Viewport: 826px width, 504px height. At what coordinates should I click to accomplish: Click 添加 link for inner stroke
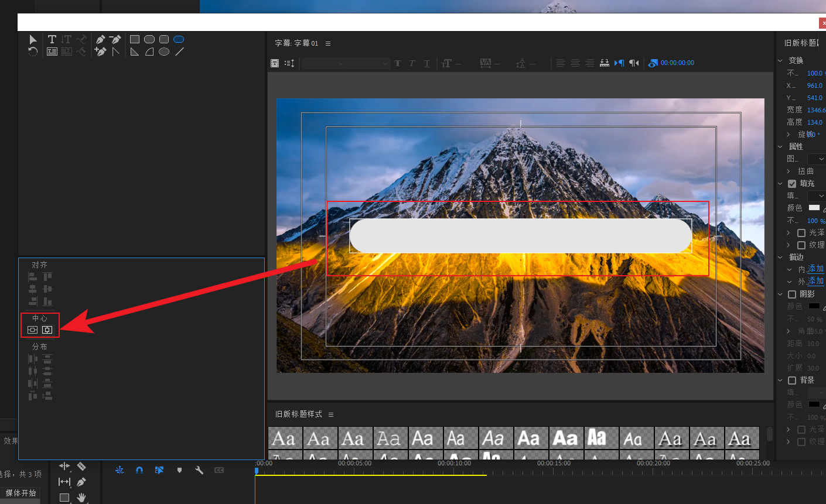[x=815, y=269]
